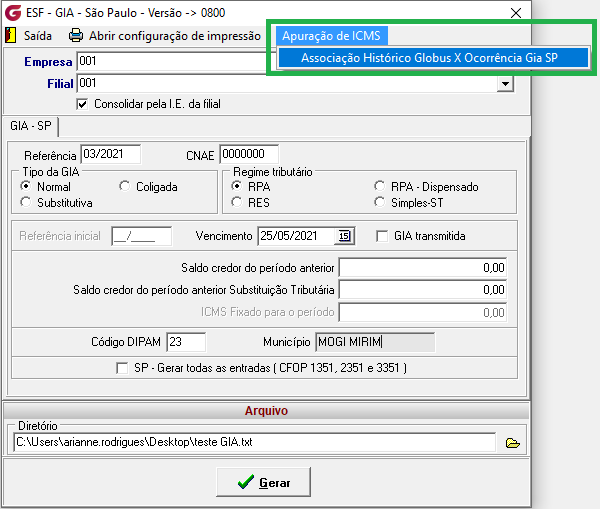
Task: Click the Saldo credor Substituição Tributária field
Action: click(423, 290)
